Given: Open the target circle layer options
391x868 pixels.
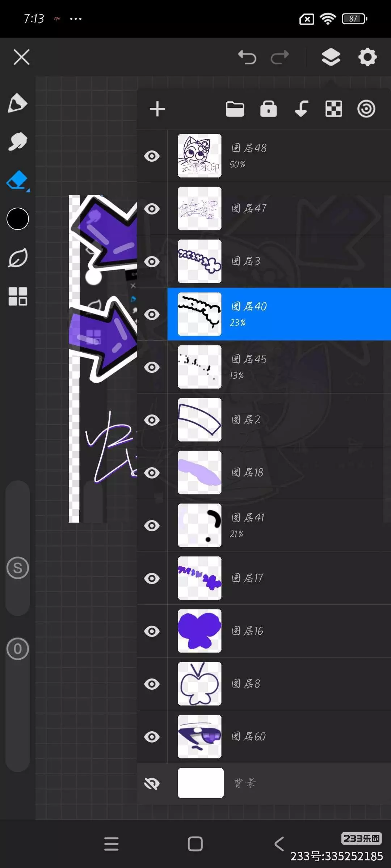Looking at the screenshot, I should point(366,109).
